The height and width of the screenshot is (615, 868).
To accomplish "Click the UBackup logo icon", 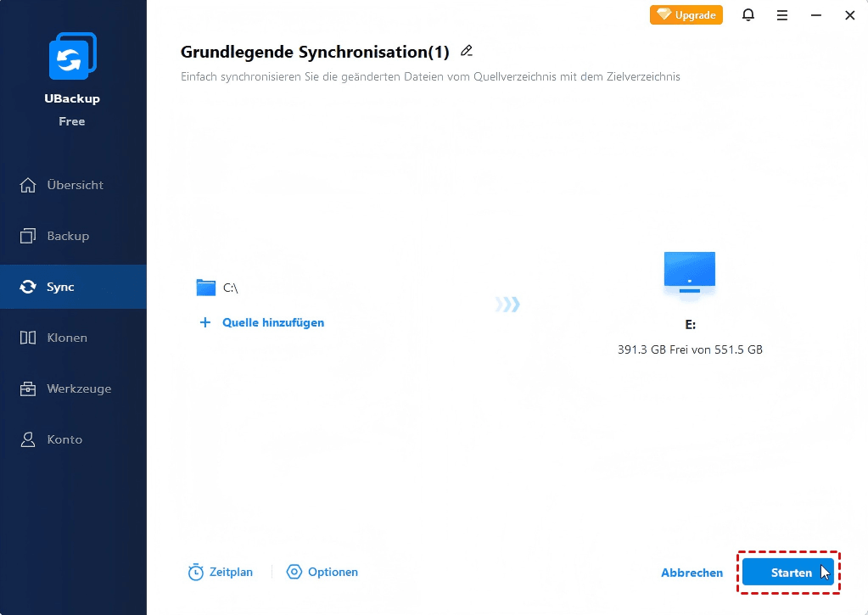I will tap(72, 58).
